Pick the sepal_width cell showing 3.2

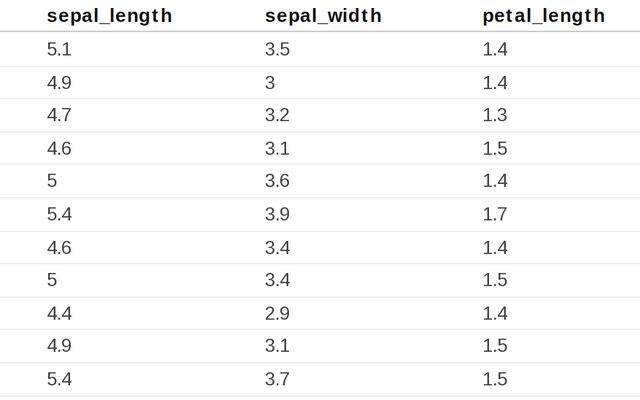pos(277,115)
